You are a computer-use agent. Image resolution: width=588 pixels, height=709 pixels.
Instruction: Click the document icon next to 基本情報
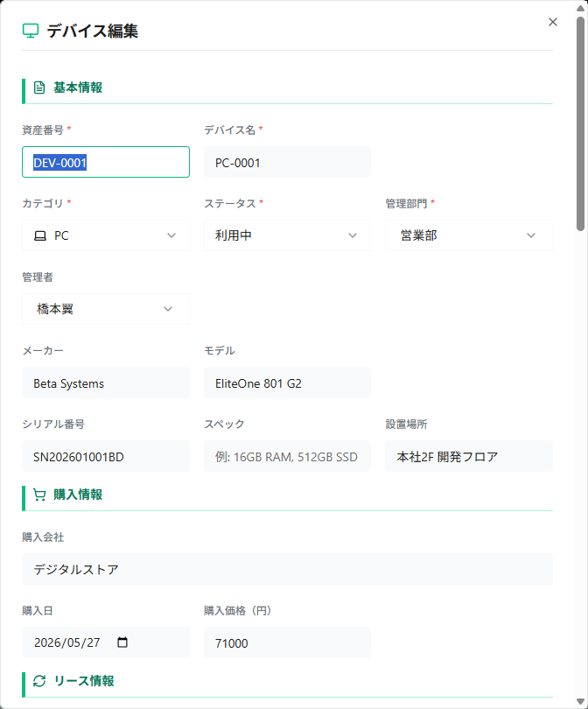point(39,88)
